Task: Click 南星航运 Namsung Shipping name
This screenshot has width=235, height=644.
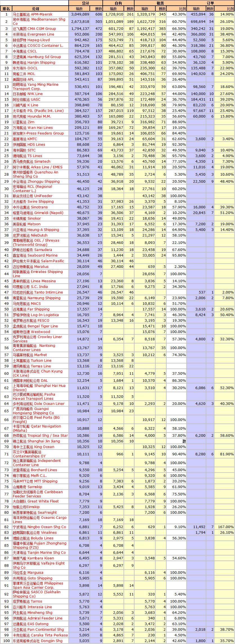Action: tap(37, 298)
